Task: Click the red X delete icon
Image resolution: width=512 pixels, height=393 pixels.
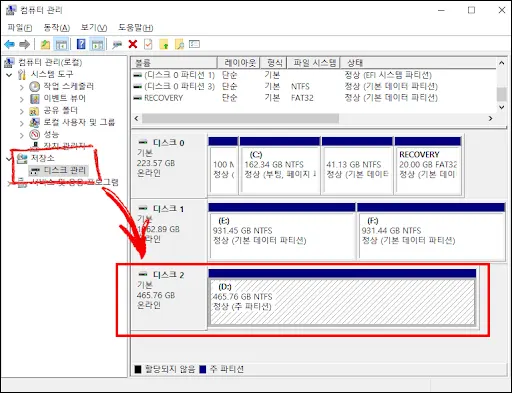Action: click(x=133, y=44)
